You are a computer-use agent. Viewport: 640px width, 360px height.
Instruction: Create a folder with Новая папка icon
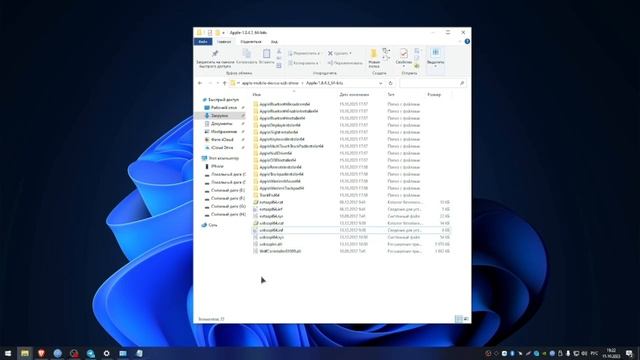[x=373, y=53]
